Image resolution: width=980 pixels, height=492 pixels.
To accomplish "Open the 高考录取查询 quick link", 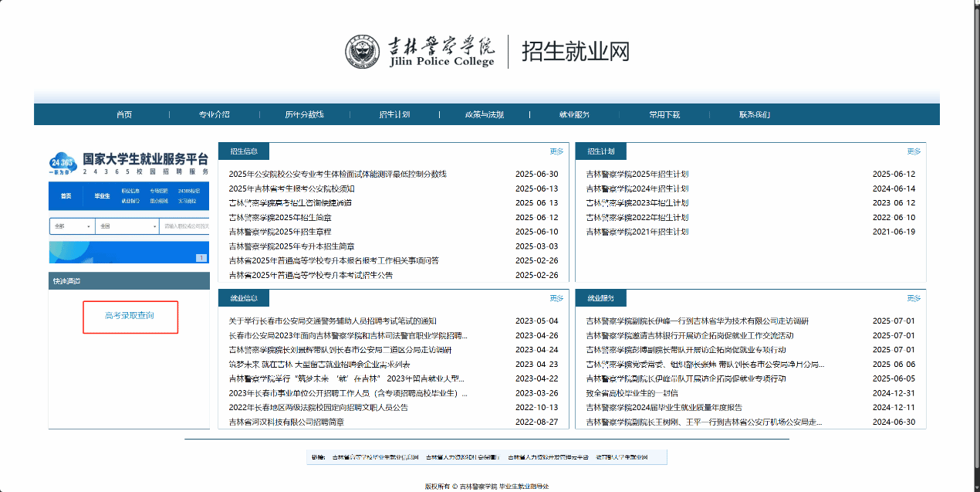I will pos(130,316).
